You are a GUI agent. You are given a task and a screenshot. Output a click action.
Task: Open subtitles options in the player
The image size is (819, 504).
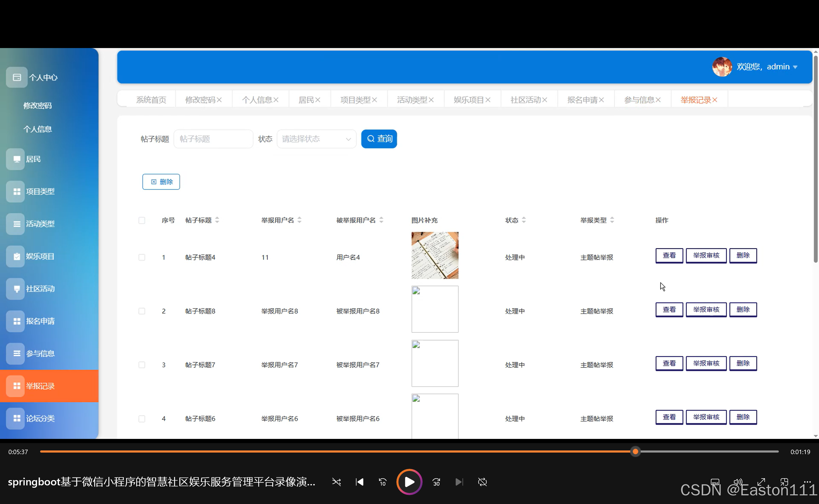(x=715, y=482)
